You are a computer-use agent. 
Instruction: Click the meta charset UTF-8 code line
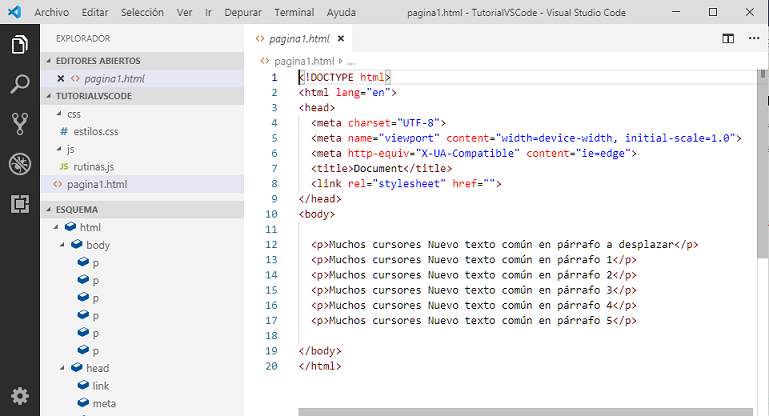point(378,123)
